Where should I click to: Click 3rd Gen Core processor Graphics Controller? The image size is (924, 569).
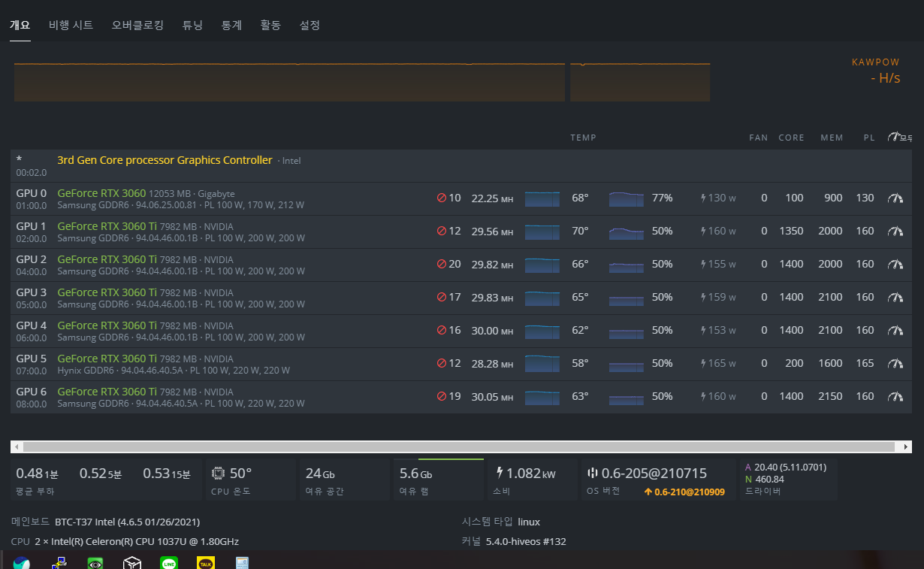165,160
